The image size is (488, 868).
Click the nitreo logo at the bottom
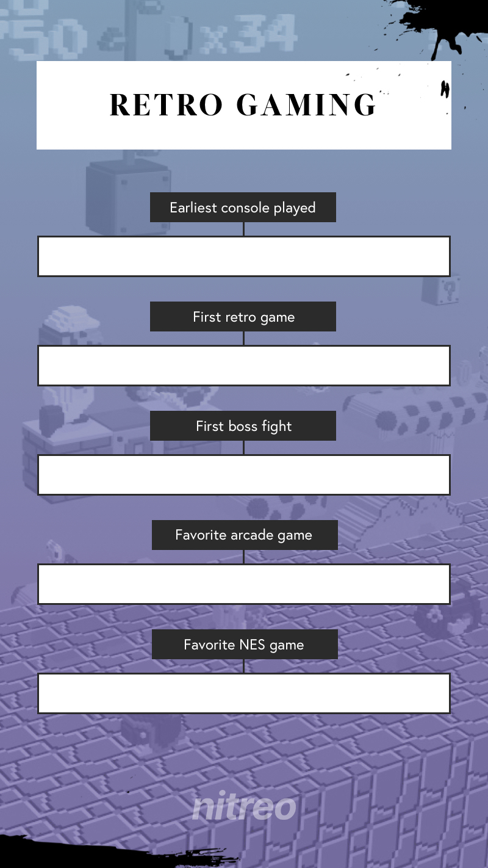click(244, 807)
